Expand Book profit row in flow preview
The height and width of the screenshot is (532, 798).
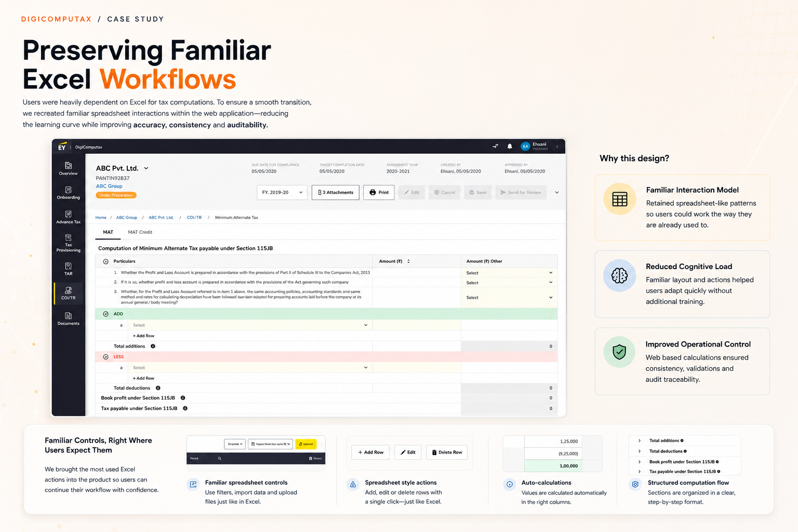point(640,462)
